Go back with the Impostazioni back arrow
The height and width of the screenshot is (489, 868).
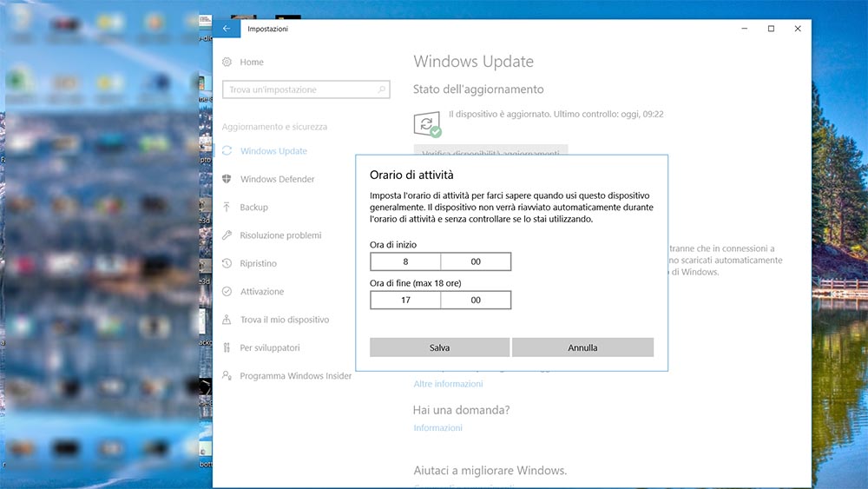tap(227, 29)
